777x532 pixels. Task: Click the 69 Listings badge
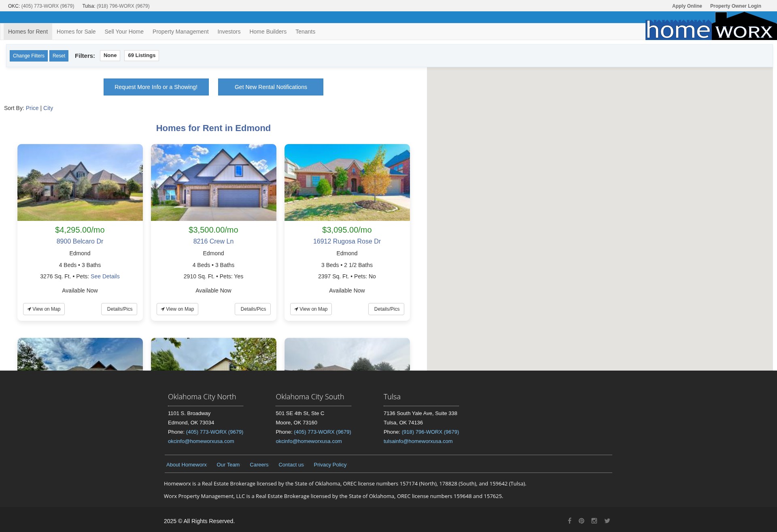pos(142,55)
